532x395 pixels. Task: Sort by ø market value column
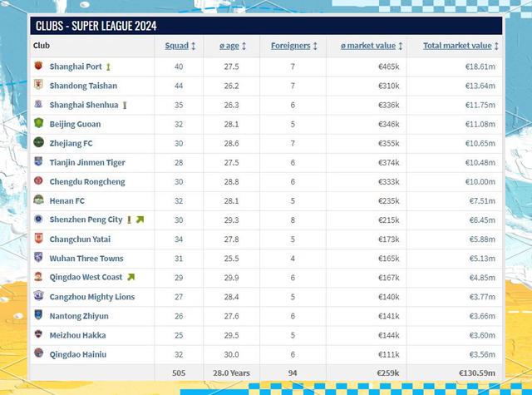click(x=368, y=46)
